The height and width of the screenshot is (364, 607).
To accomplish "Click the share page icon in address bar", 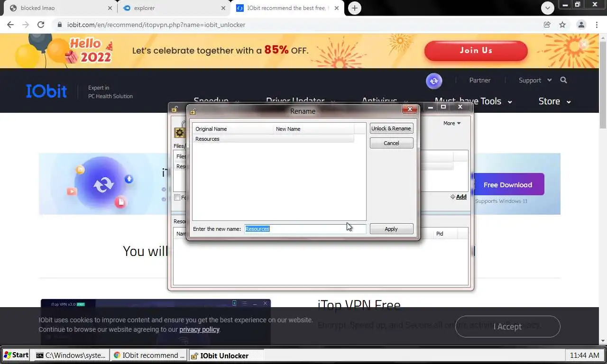I will tap(547, 25).
